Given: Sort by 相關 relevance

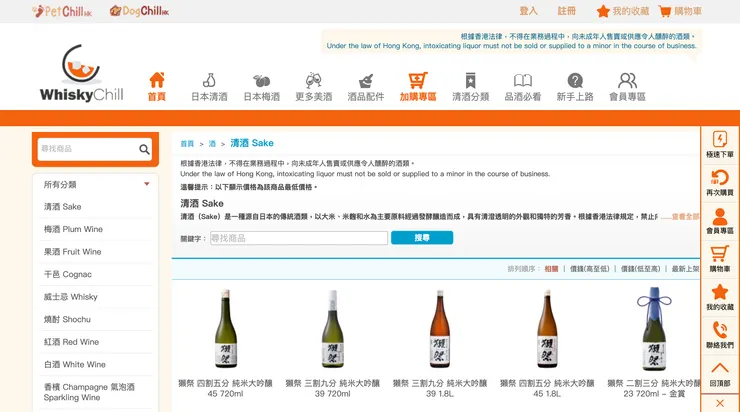Looking at the screenshot, I should [x=551, y=269].
